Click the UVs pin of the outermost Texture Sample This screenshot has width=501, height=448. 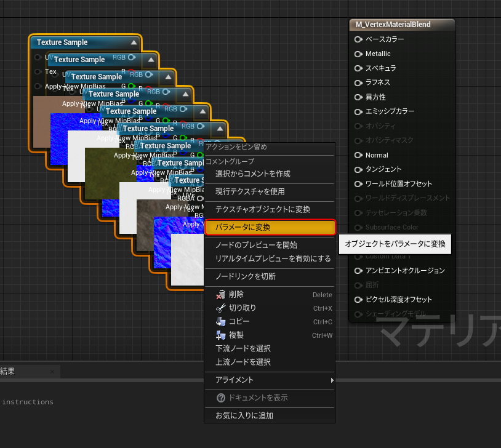[38, 57]
